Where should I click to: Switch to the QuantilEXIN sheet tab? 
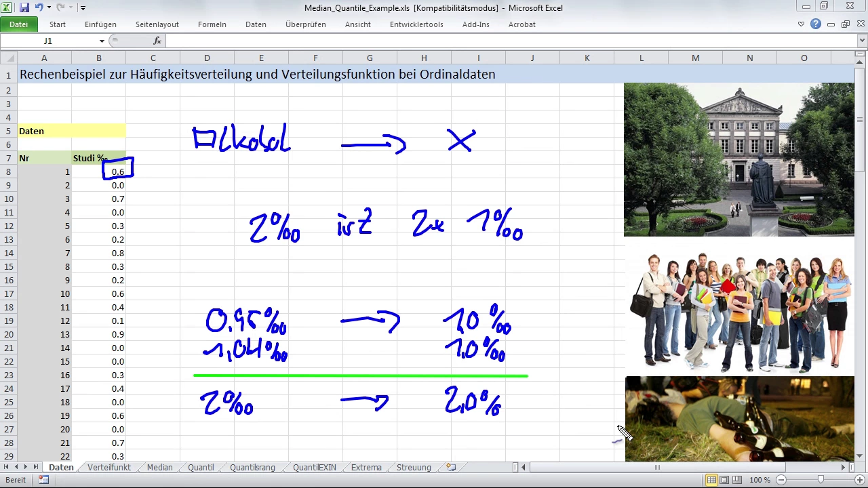click(x=315, y=468)
